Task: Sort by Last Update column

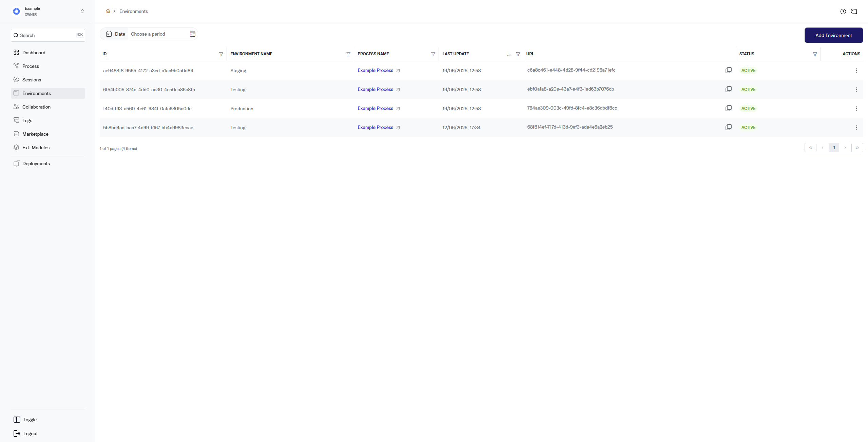Action: coord(509,54)
